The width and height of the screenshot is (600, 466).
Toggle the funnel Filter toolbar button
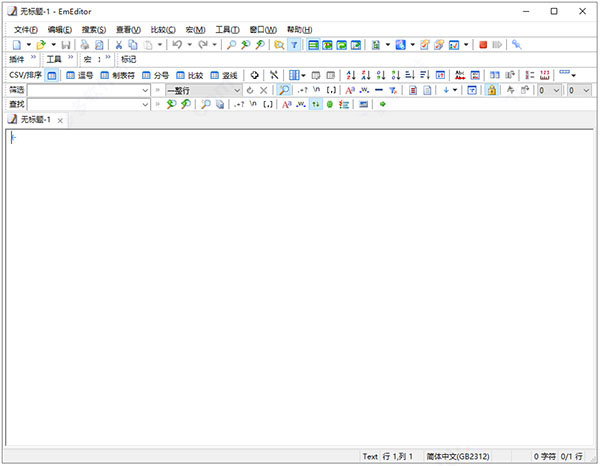click(294, 45)
